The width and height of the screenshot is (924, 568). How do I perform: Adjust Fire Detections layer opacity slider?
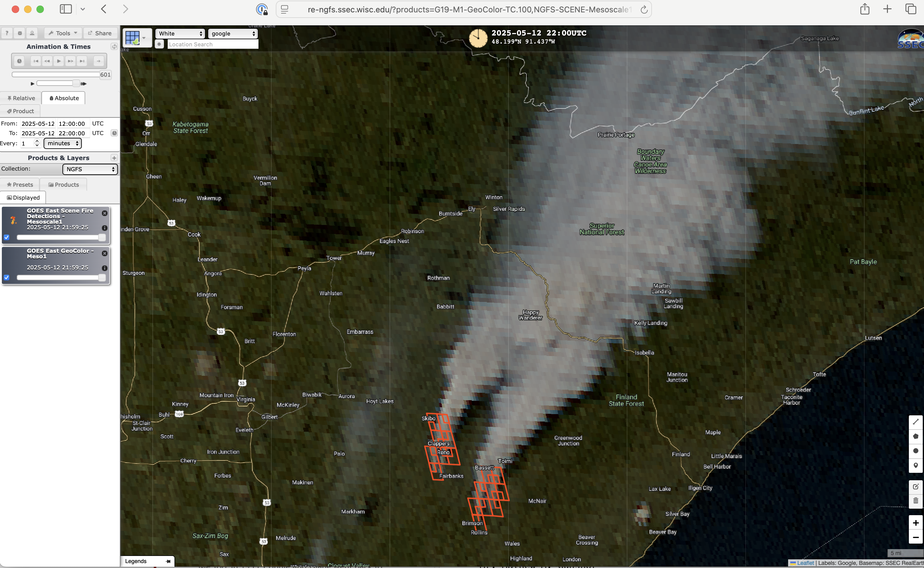[61, 237]
